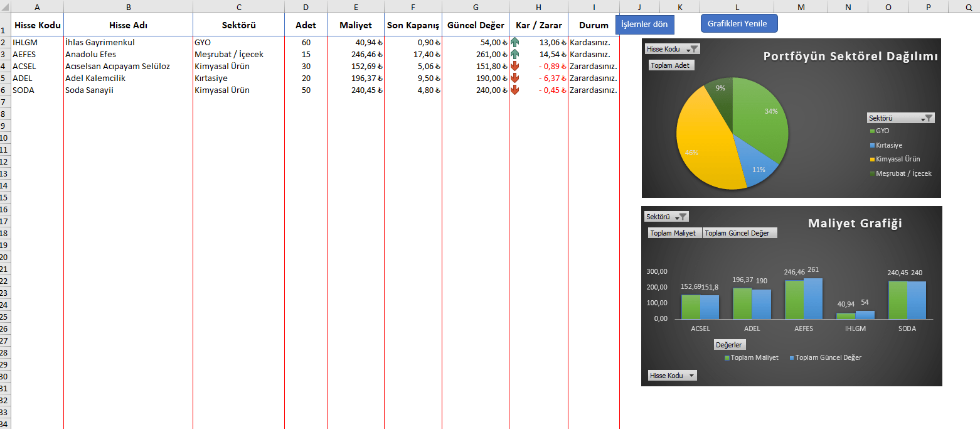The image size is (980, 429).
Task: Click the red down arrow in ADEL row
Action: [x=515, y=79]
